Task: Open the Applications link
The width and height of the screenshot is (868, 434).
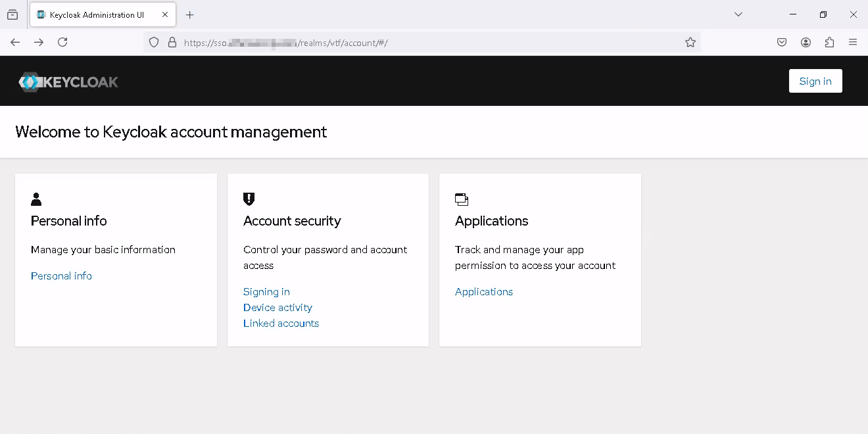Action: [483, 292]
